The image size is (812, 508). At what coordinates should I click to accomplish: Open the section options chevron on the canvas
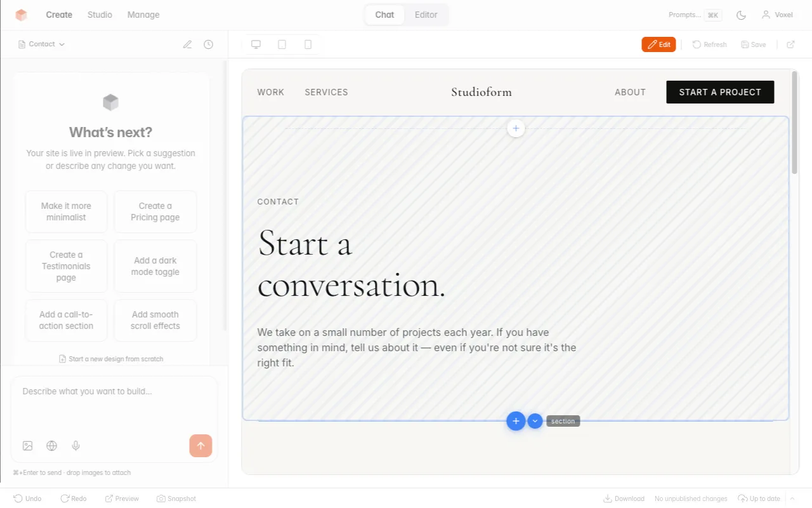tap(535, 421)
